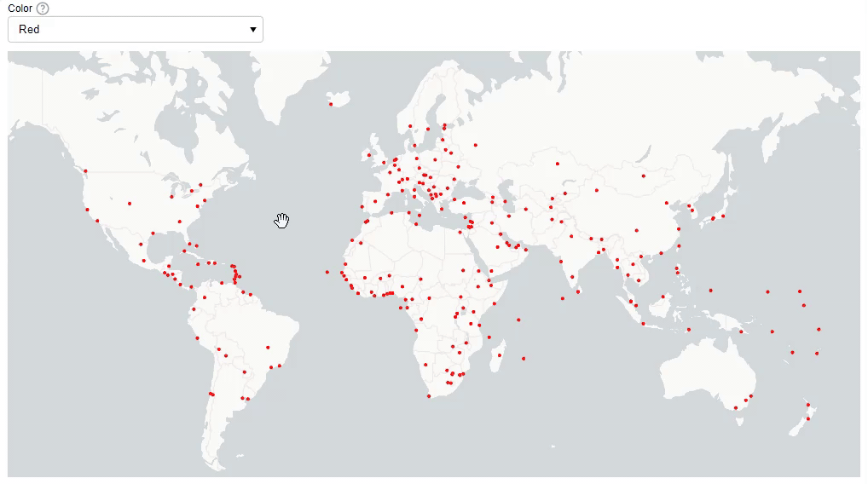Viewport: 868px width, 484px height.
Task: Select the southernmost red dot in Africa
Action: [428, 396]
